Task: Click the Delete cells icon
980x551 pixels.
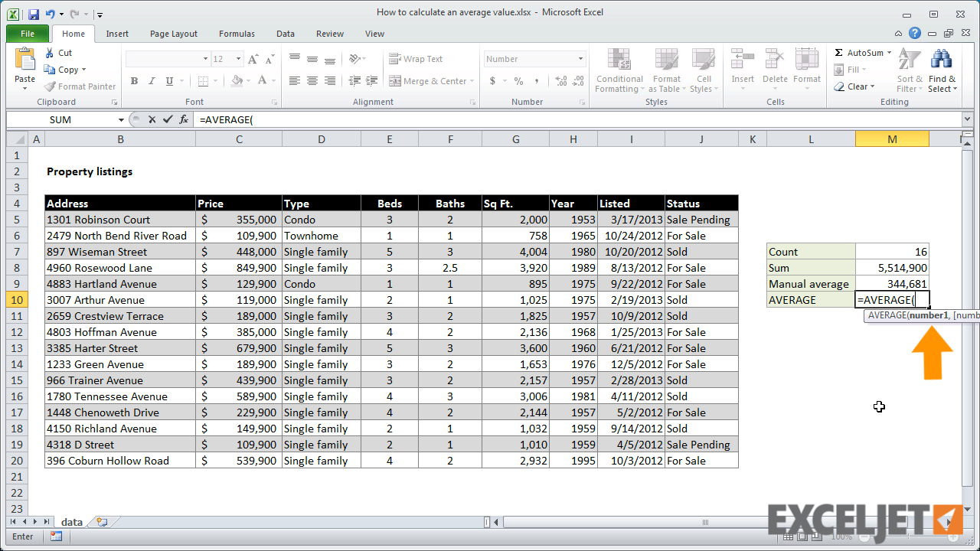Action: tap(774, 60)
